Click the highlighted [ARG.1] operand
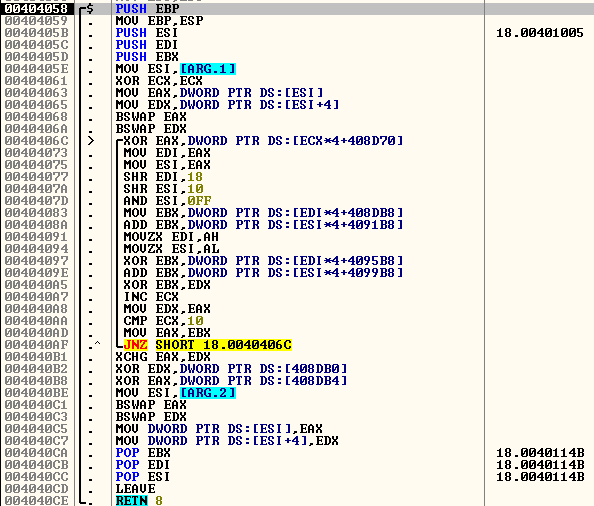 pos(208,69)
